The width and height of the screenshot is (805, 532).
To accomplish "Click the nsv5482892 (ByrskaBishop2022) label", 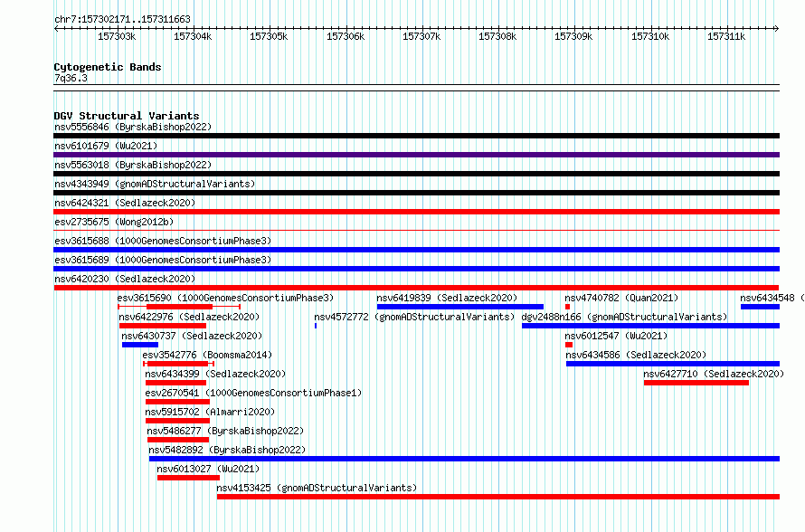I will coord(227,450).
